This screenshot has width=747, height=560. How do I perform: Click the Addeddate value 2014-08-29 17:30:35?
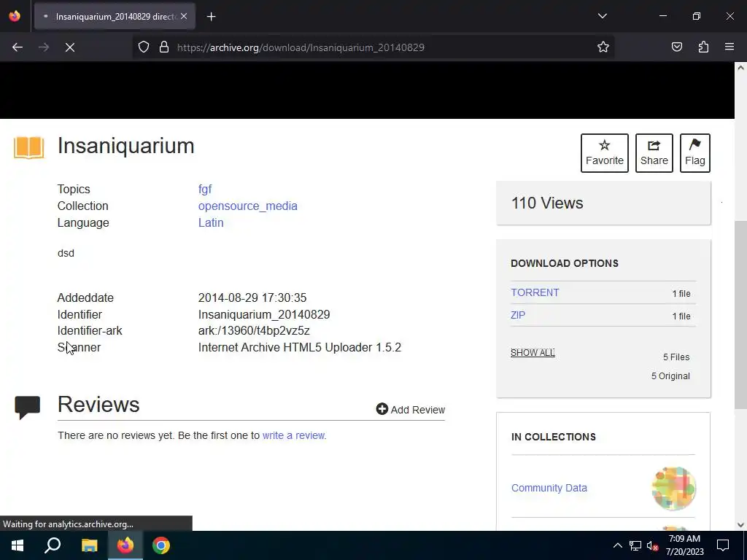click(252, 297)
